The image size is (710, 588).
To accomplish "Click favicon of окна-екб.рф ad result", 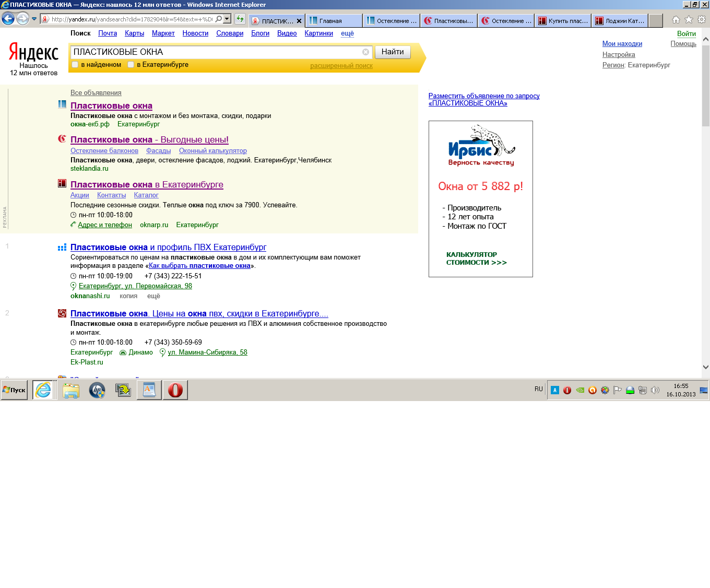I will [62, 104].
